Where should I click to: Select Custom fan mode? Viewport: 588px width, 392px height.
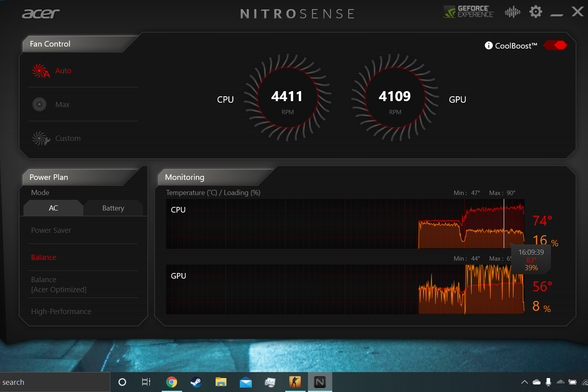click(x=68, y=138)
